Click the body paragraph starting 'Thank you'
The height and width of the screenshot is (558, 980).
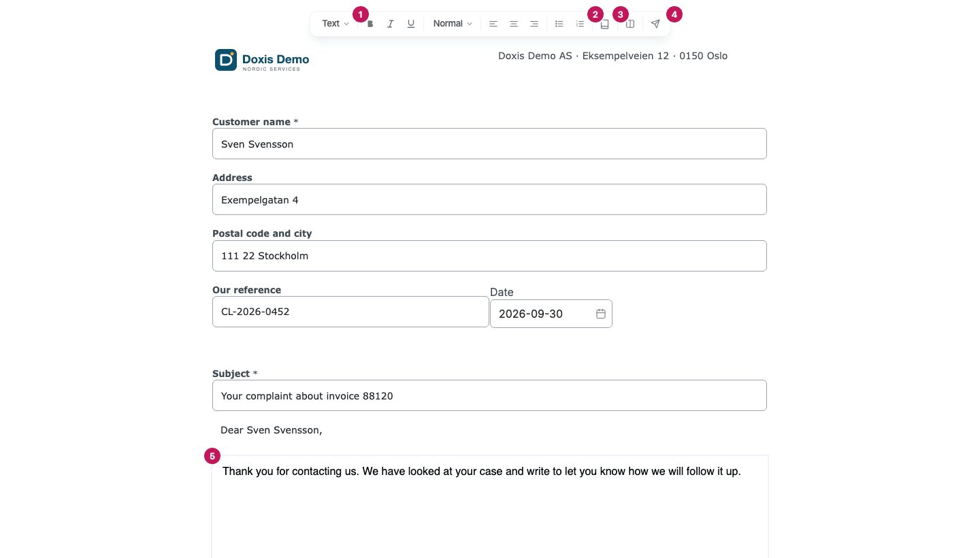(x=481, y=471)
